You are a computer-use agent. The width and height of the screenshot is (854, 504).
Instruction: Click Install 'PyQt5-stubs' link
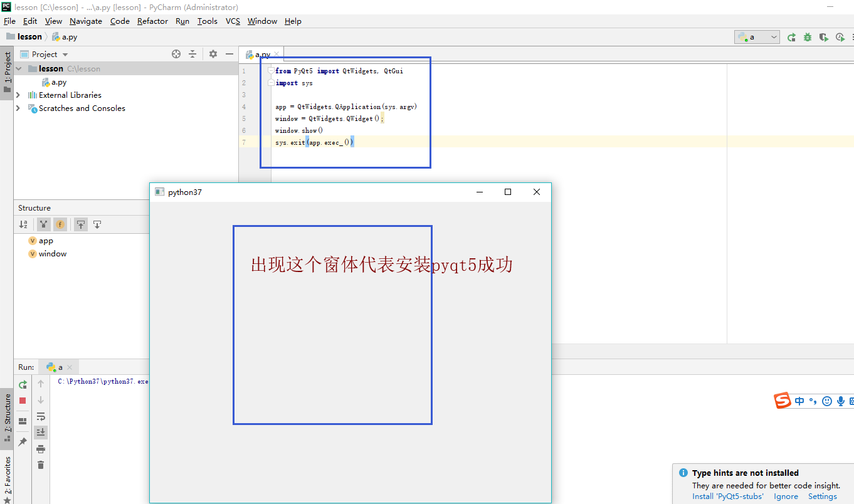(x=727, y=496)
